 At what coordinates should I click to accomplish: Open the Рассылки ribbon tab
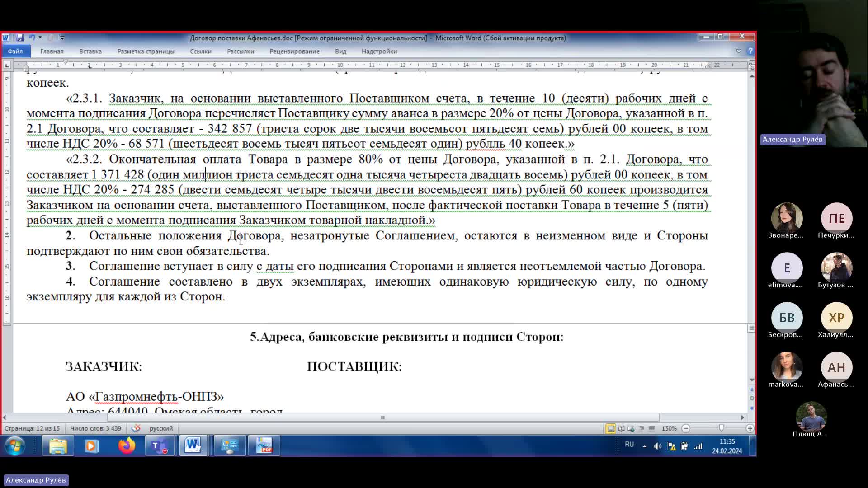point(241,51)
